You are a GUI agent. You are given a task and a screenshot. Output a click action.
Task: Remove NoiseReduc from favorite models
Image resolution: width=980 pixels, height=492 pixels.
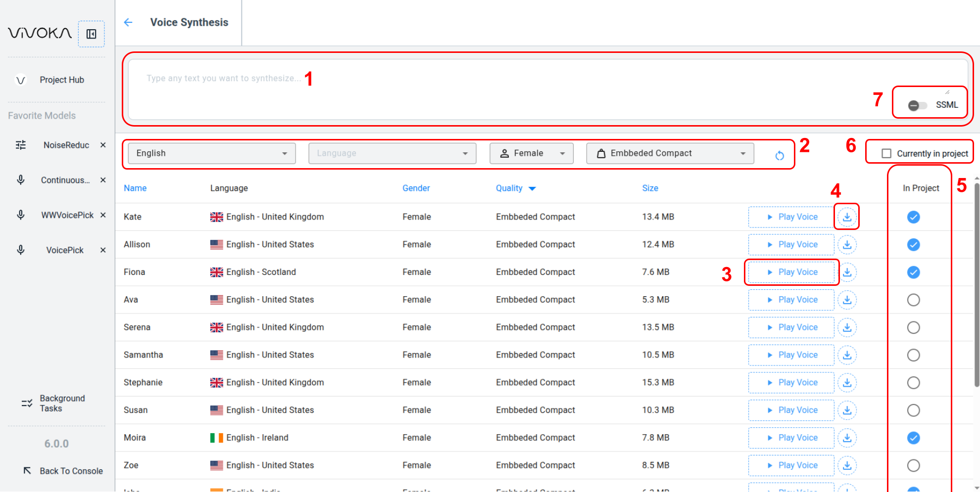pyautogui.click(x=103, y=145)
